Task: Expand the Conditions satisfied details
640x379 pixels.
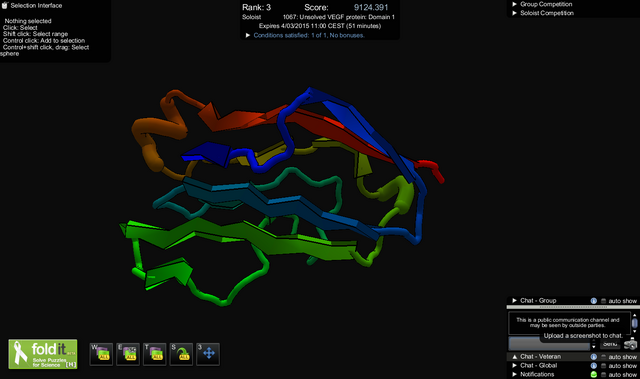Action: click(x=247, y=35)
